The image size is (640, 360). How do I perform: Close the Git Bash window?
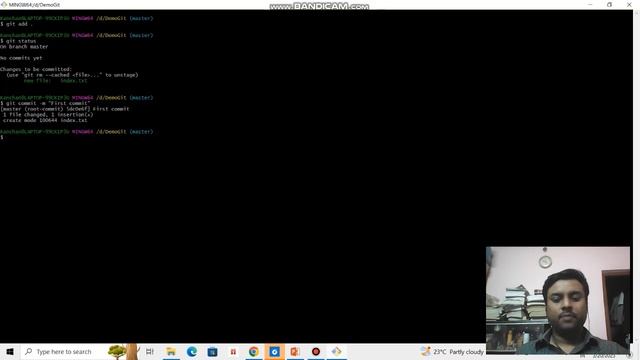pyautogui.click(x=629, y=4)
